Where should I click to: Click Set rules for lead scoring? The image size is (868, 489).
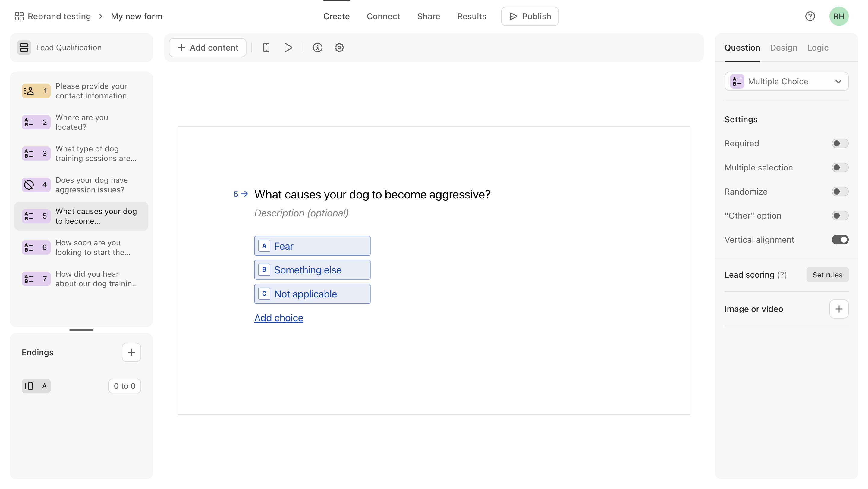tap(827, 275)
